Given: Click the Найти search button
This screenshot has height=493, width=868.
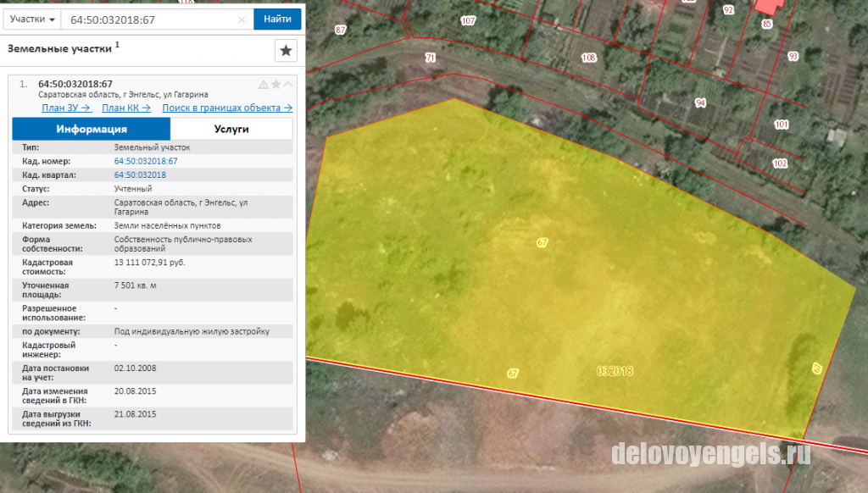Looking at the screenshot, I should point(277,19).
